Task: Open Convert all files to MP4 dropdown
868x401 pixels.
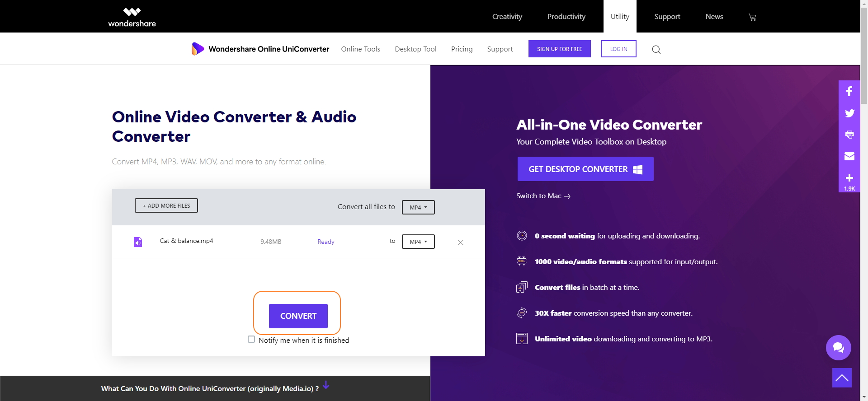Action: click(418, 207)
